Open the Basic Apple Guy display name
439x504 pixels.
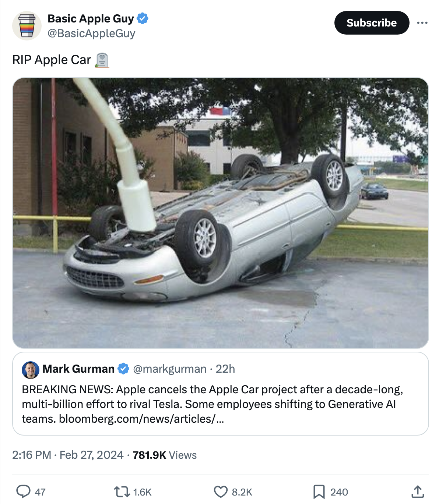91,18
